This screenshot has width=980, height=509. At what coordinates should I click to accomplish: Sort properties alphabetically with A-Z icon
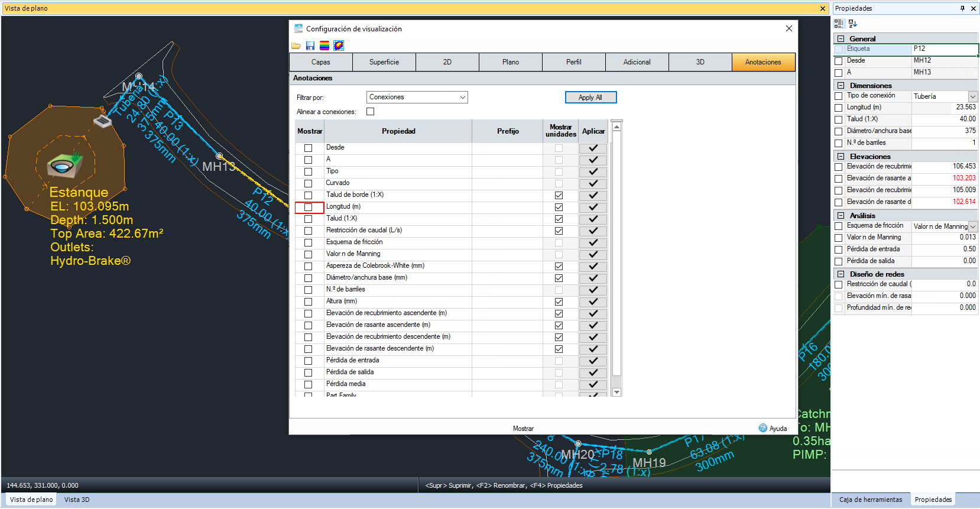tap(853, 24)
